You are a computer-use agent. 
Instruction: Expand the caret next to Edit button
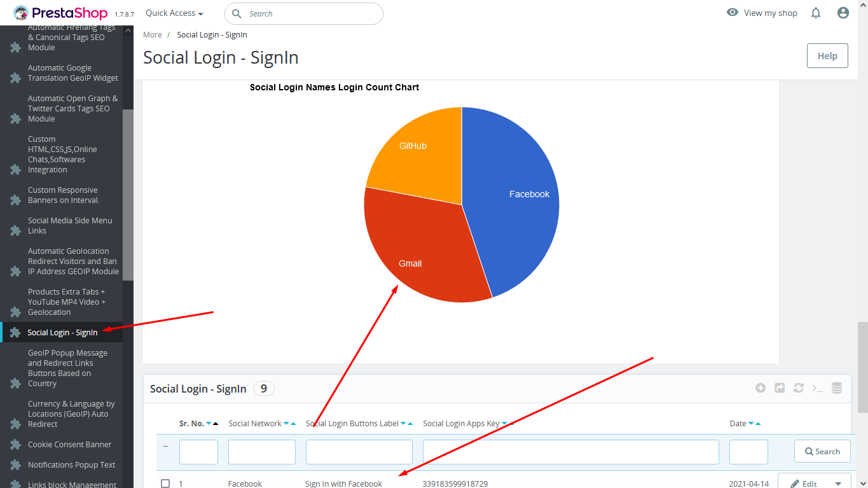[x=838, y=484]
